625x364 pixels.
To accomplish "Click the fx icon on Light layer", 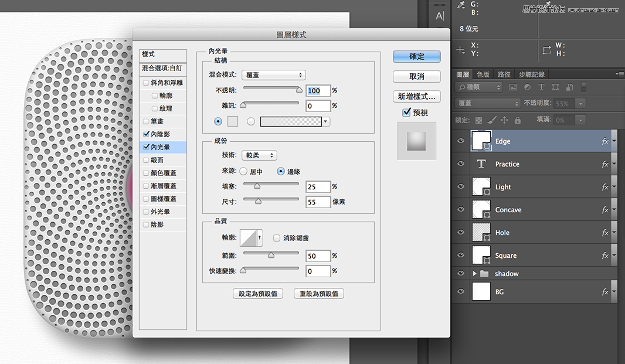I will click(x=604, y=186).
